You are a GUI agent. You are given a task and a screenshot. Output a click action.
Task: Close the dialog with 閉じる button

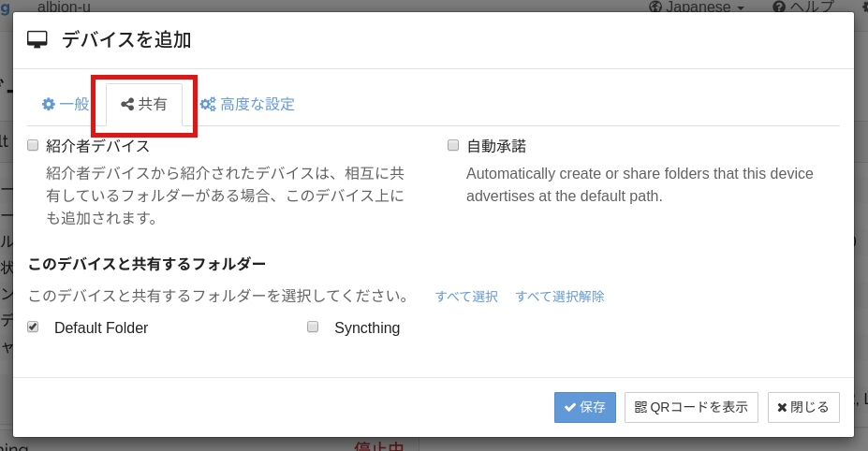click(803, 407)
